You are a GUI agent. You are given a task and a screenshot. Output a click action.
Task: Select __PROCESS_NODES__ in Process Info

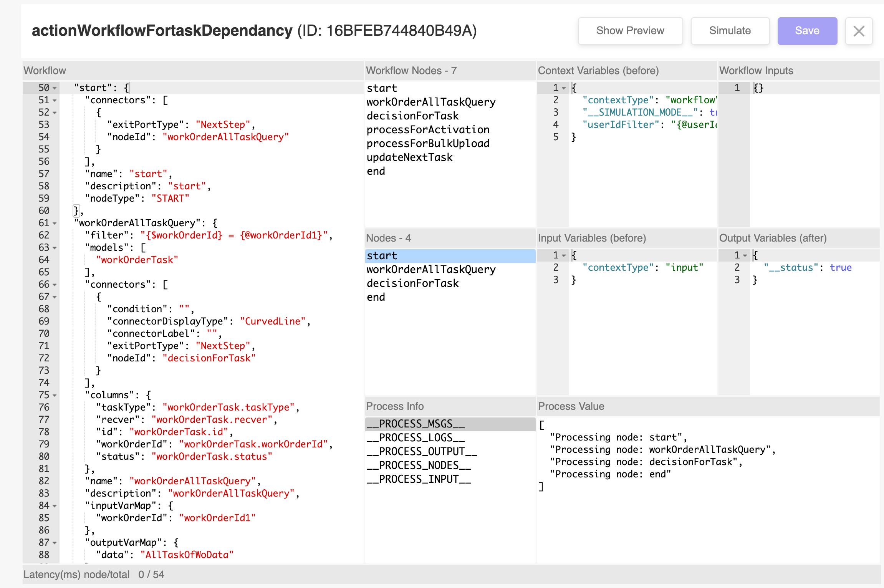(450, 465)
